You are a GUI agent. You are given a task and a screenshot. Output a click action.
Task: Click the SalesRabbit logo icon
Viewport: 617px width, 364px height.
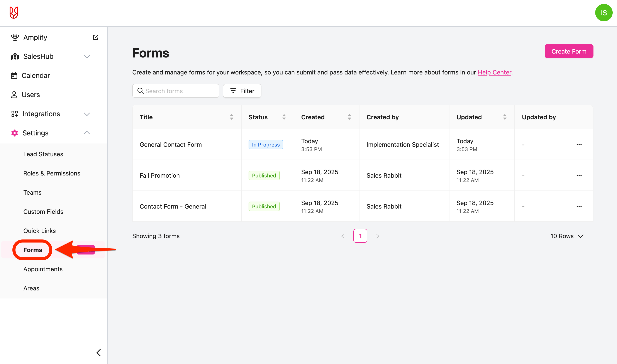click(x=14, y=12)
